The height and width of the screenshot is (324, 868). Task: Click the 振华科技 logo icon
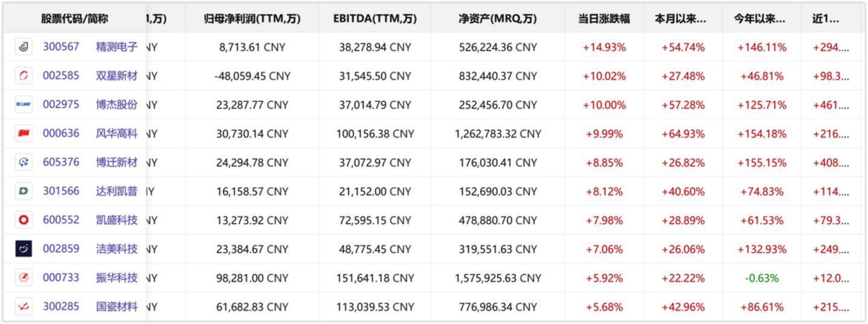click(24, 278)
